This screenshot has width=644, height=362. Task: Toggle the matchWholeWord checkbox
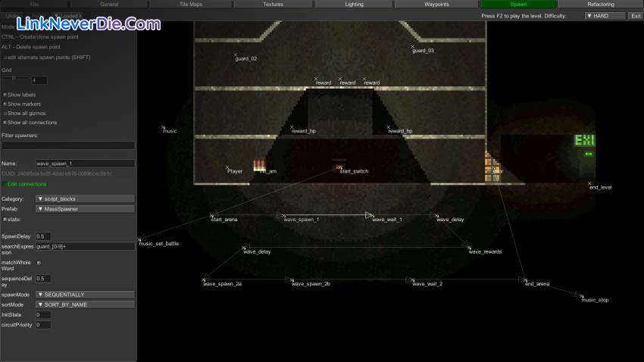click(x=39, y=263)
